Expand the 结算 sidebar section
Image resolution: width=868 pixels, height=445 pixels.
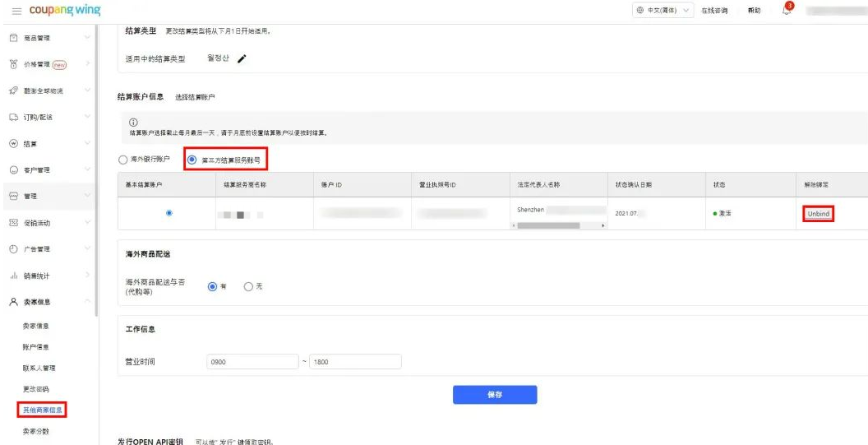pyautogui.click(x=49, y=144)
